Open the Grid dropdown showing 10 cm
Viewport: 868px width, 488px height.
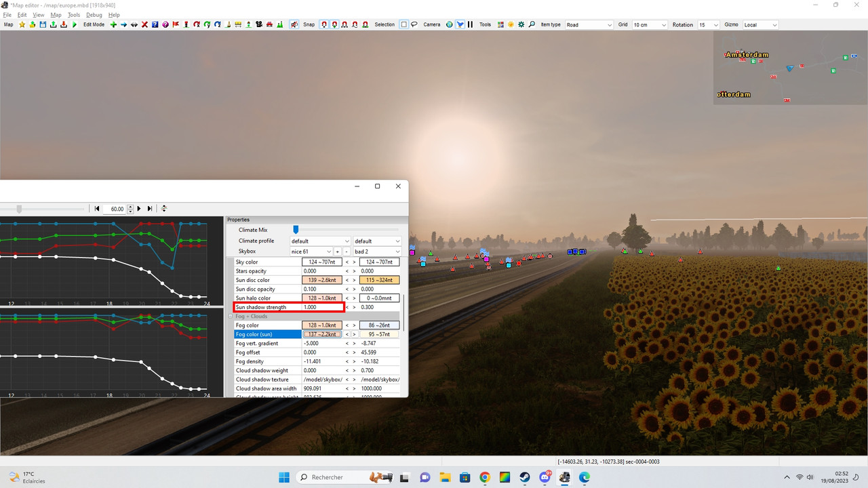(x=650, y=24)
